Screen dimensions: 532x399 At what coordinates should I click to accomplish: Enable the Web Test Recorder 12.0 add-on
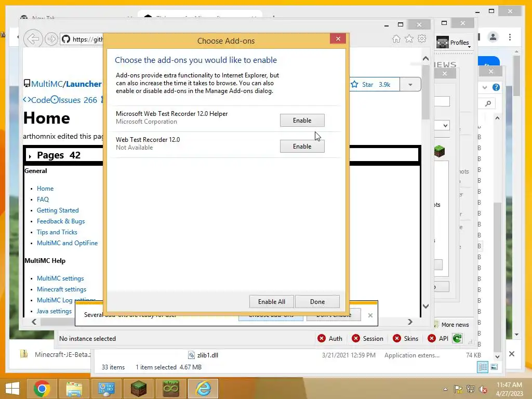click(x=302, y=146)
